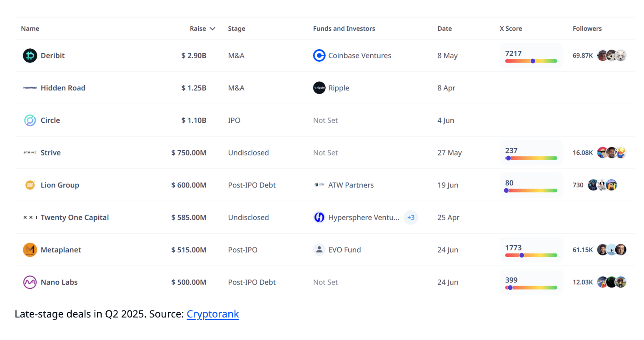Click the $ 585.00M raise amount

pos(189,217)
